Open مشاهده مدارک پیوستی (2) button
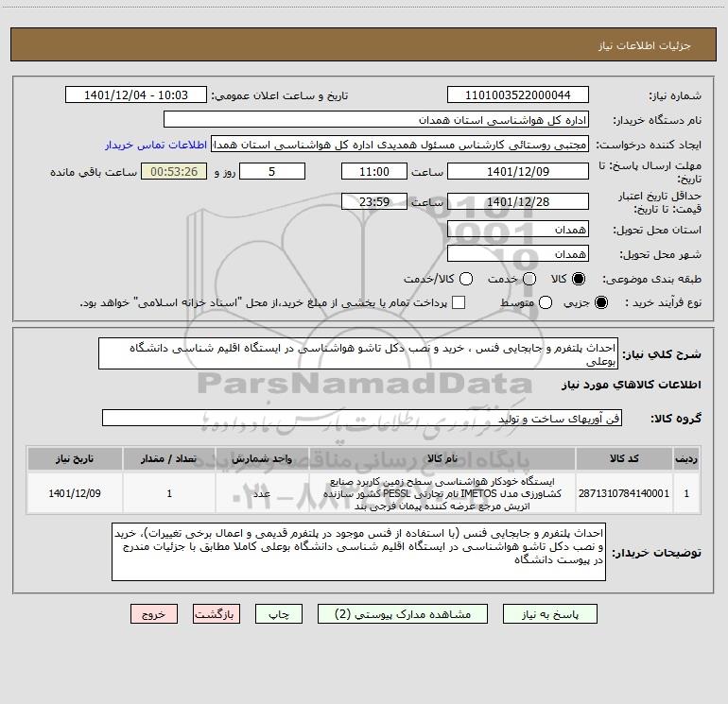Image resolution: width=728 pixels, height=704 pixels. coord(402,614)
